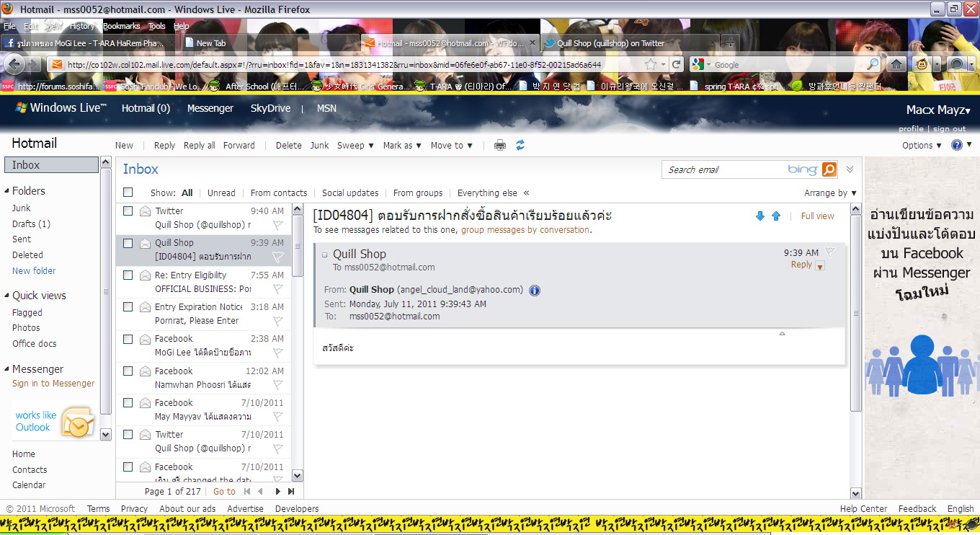Flag the Twitter 9:40 AM message
Image resolution: width=980 pixels, height=535 pixels.
point(277,225)
